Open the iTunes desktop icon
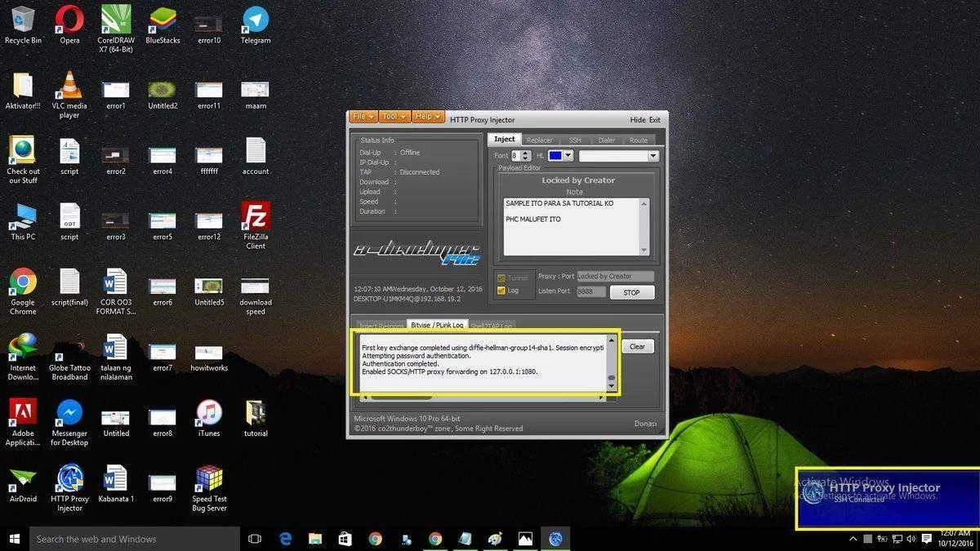This screenshot has width=980, height=551. 209,418
